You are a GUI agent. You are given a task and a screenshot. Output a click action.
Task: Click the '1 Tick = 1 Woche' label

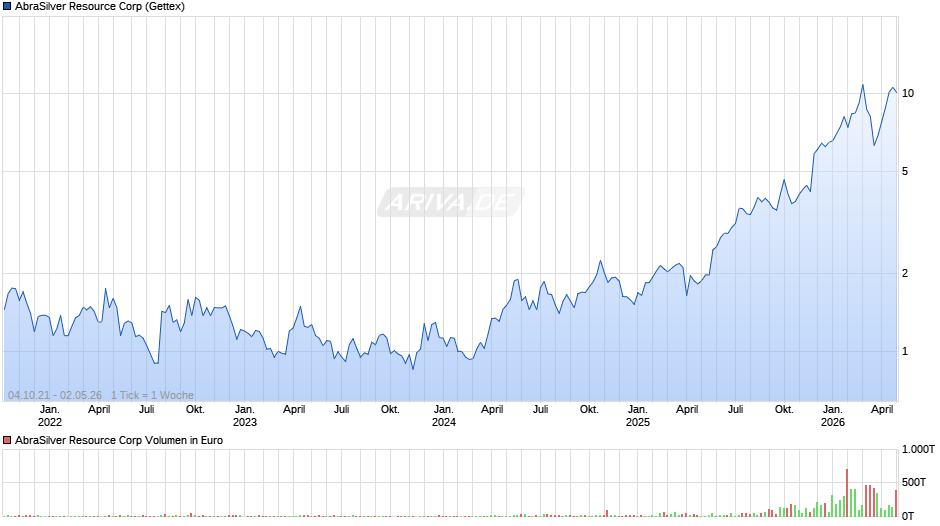[x=152, y=395]
